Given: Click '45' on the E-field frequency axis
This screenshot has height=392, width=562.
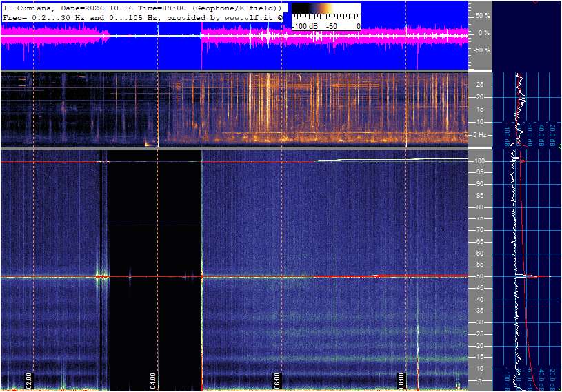Looking at the screenshot, I should (479, 288).
